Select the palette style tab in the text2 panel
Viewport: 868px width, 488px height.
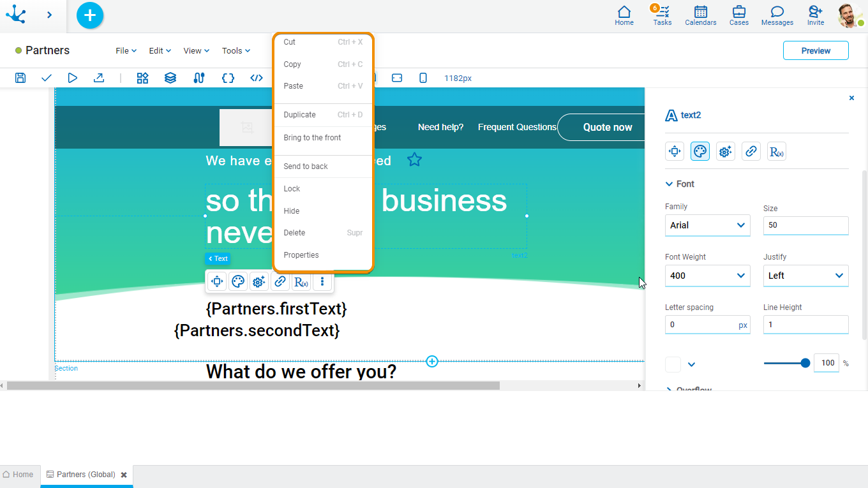(x=700, y=151)
